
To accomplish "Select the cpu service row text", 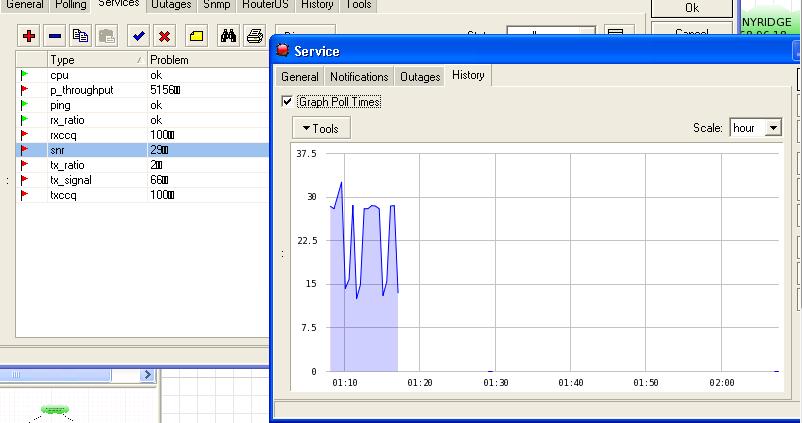I will click(59, 75).
